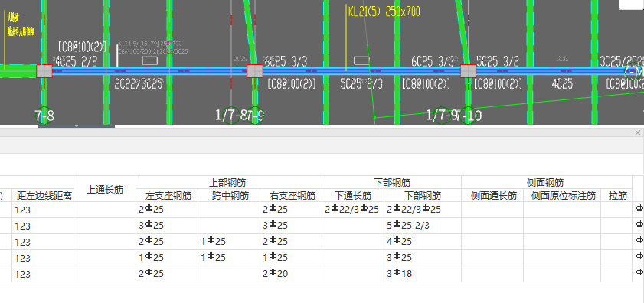
Task: Click the small rectangle marker above 5C25 2/3
Action: [x=361, y=60]
